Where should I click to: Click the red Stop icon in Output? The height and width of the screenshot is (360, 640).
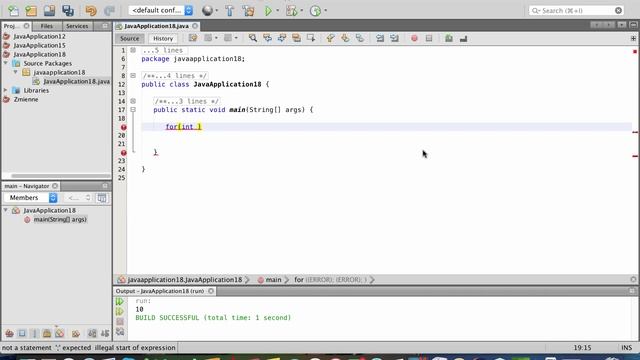[120, 322]
